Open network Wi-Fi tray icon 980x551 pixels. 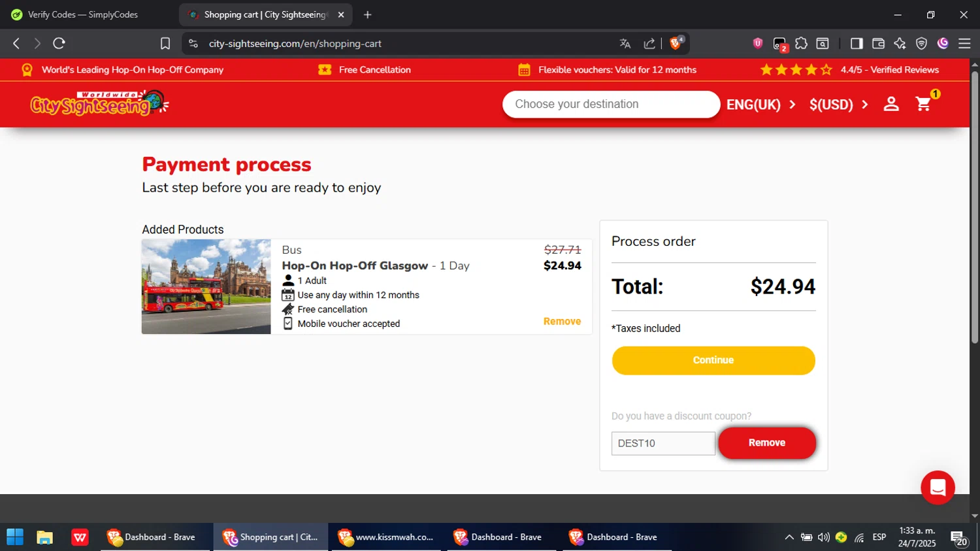(x=859, y=537)
